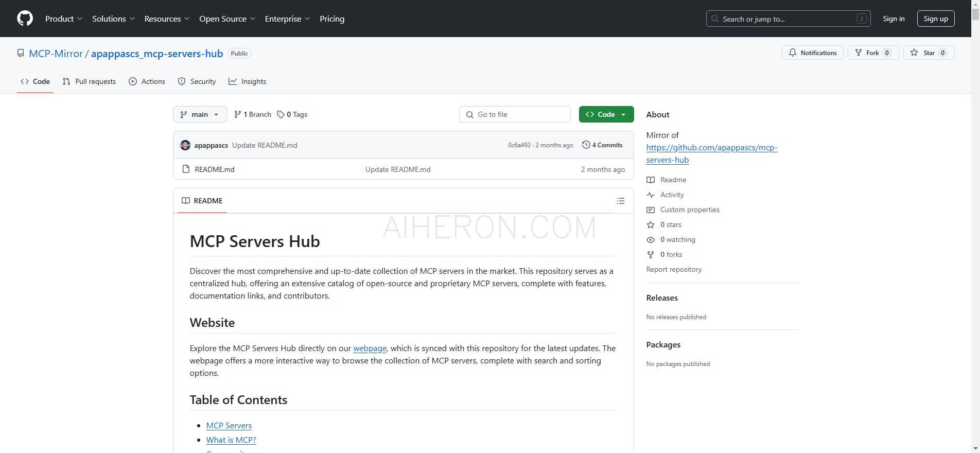
Task: Open the Pricing page
Action: (332, 19)
